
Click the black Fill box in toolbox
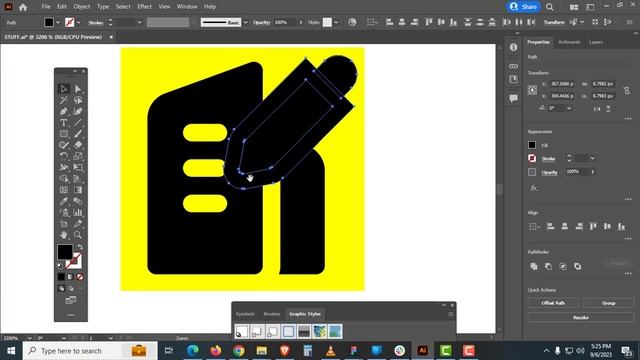65,252
